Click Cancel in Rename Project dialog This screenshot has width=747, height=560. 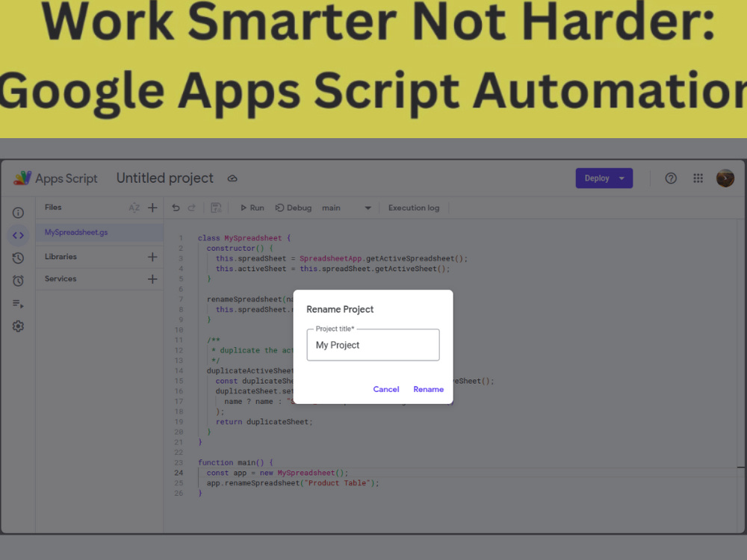(x=386, y=389)
